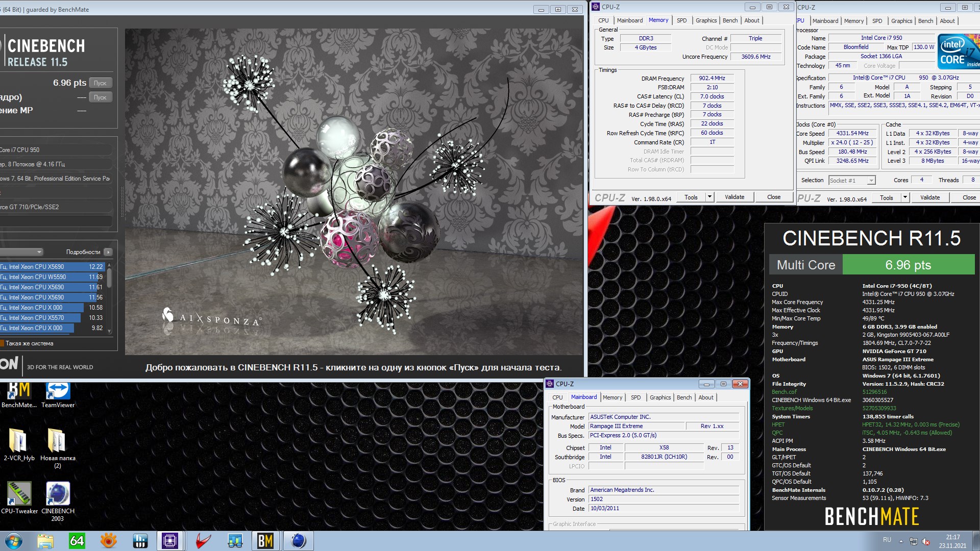Expand the Подробности details arrow in Cinebench

(108, 252)
